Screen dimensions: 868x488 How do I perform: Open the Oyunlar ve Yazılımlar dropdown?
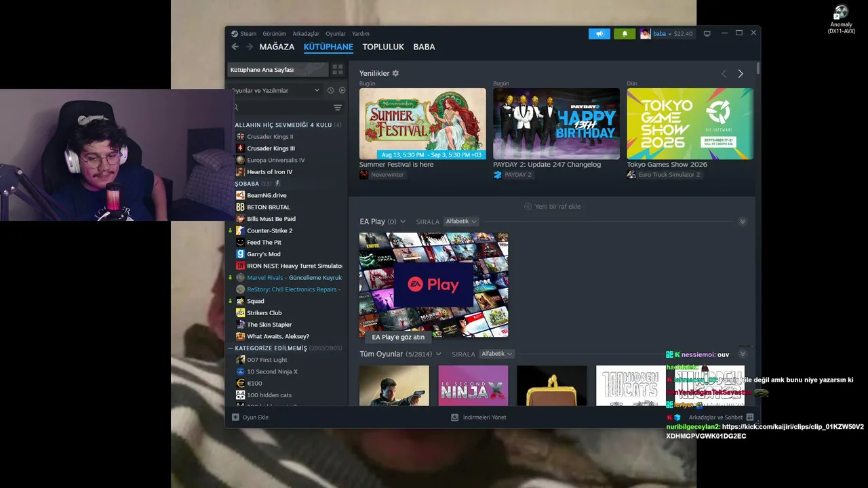[x=275, y=90]
